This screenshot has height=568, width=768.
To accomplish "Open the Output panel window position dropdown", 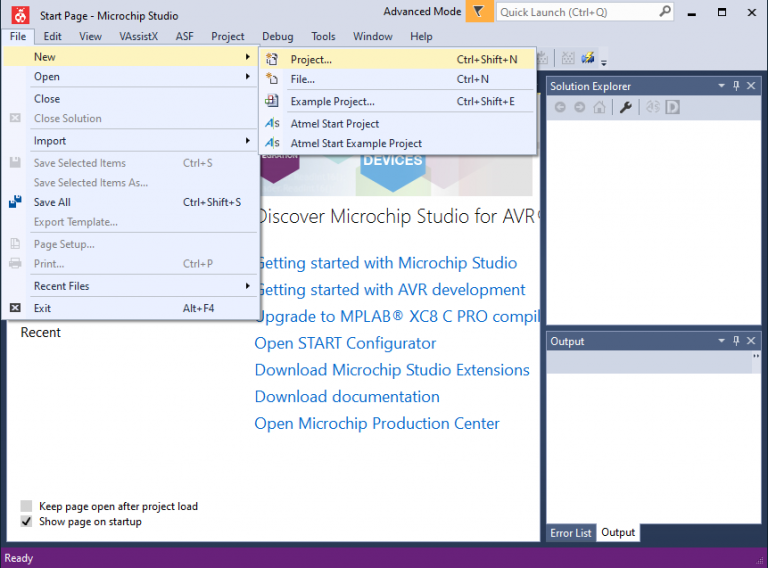I will (721, 341).
